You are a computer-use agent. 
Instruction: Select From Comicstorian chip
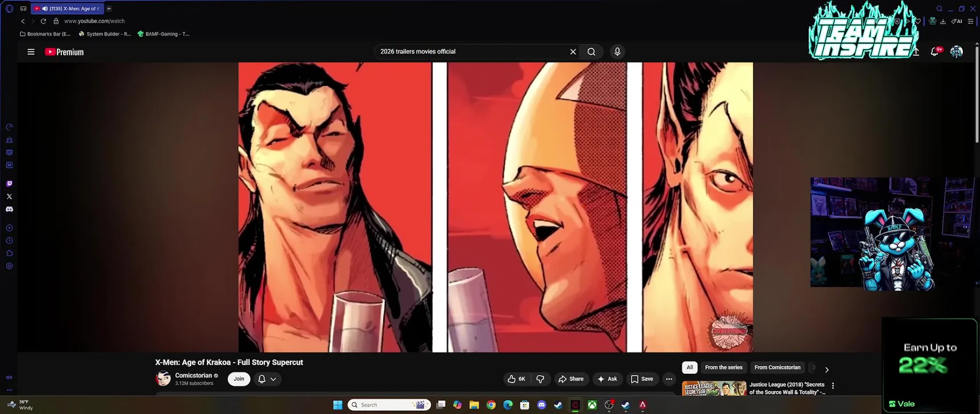click(777, 367)
